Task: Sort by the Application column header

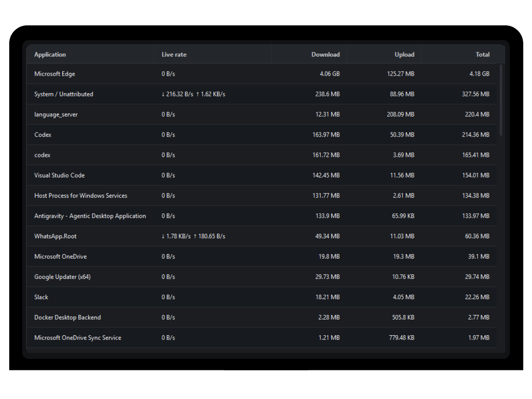Action: tap(50, 54)
